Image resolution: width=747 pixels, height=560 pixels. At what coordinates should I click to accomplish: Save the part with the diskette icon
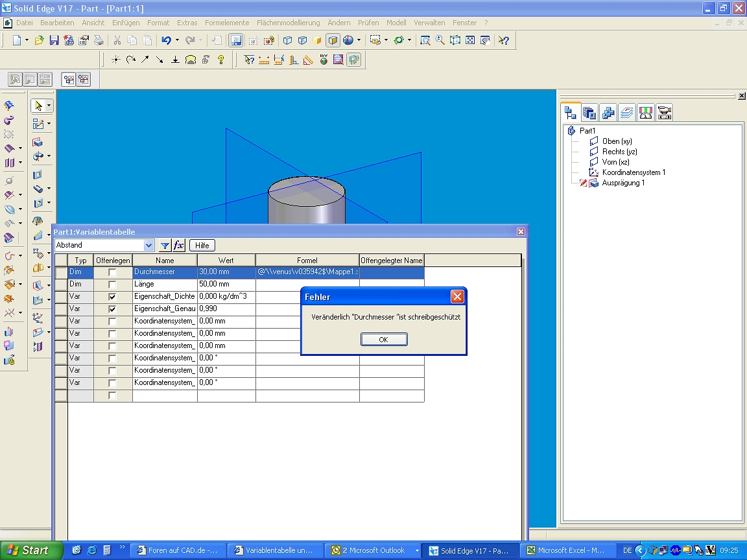54,40
